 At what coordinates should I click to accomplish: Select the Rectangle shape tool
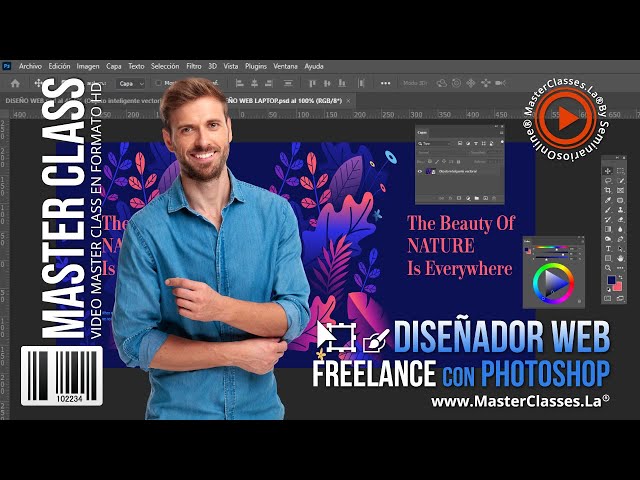[608, 258]
